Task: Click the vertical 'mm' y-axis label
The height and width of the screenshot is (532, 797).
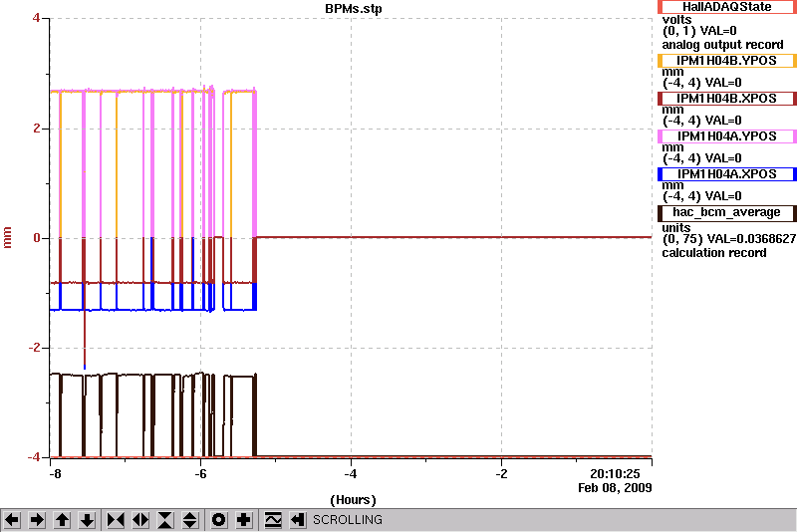Action: pyautogui.click(x=7, y=238)
